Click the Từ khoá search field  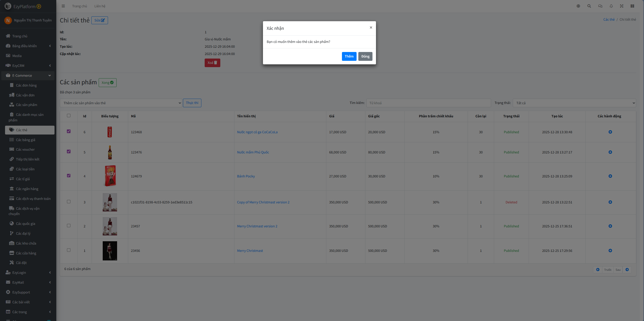point(428,103)
